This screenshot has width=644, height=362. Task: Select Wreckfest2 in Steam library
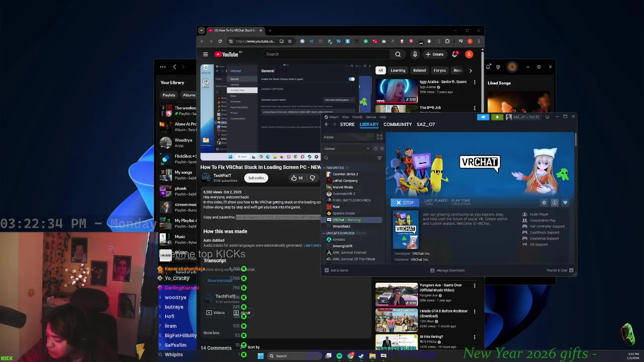click(x=341, y=226)
